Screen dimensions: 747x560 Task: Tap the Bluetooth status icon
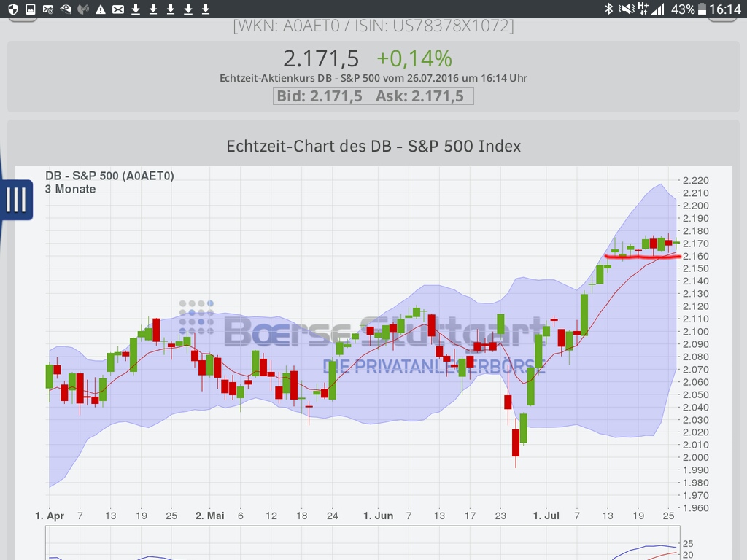tap(608, 9)
